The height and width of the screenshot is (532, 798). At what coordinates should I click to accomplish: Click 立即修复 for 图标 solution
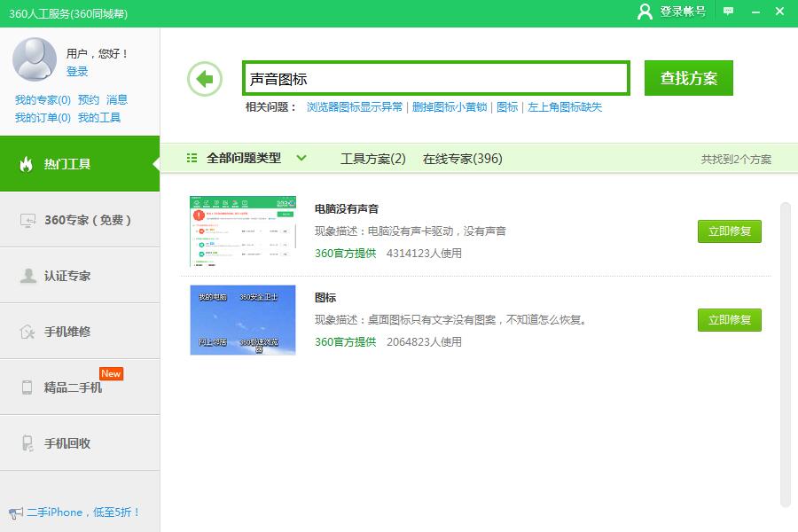click(x=730, y=320)
